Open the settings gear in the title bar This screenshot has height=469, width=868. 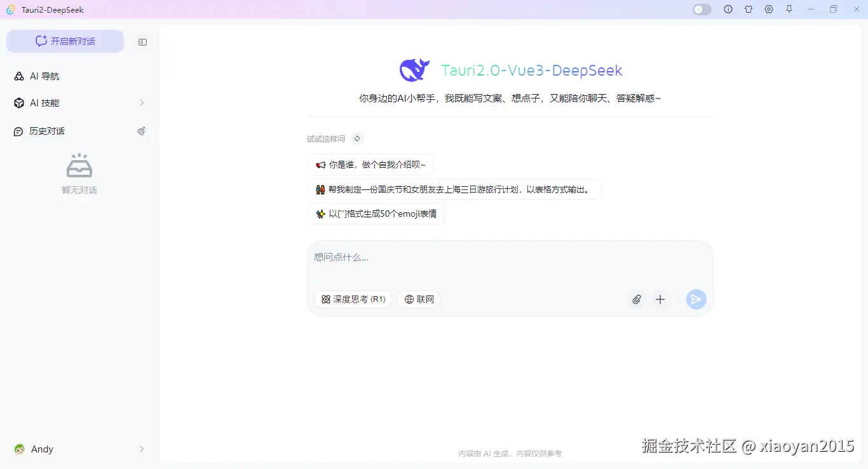769,9
